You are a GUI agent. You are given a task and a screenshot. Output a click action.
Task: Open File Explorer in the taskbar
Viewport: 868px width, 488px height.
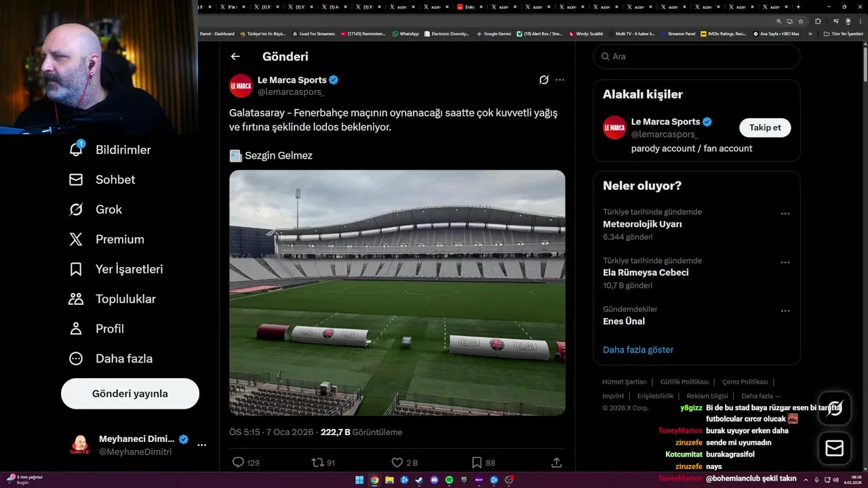(x=389, y=480)
